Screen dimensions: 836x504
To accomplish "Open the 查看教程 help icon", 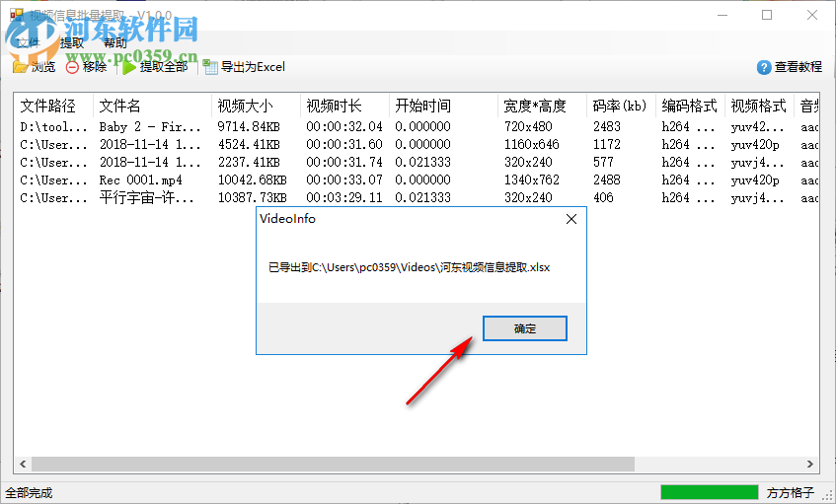I will coord(764,67).
